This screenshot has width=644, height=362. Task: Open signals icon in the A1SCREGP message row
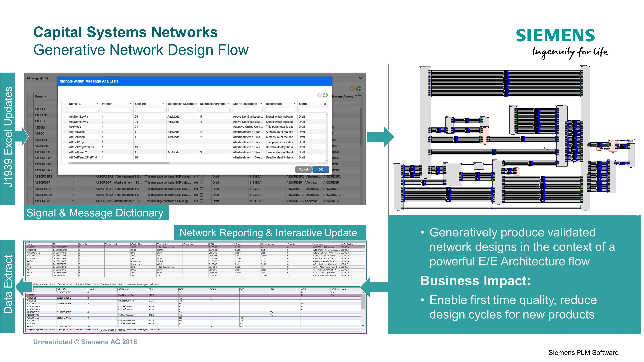coord(201,182)
